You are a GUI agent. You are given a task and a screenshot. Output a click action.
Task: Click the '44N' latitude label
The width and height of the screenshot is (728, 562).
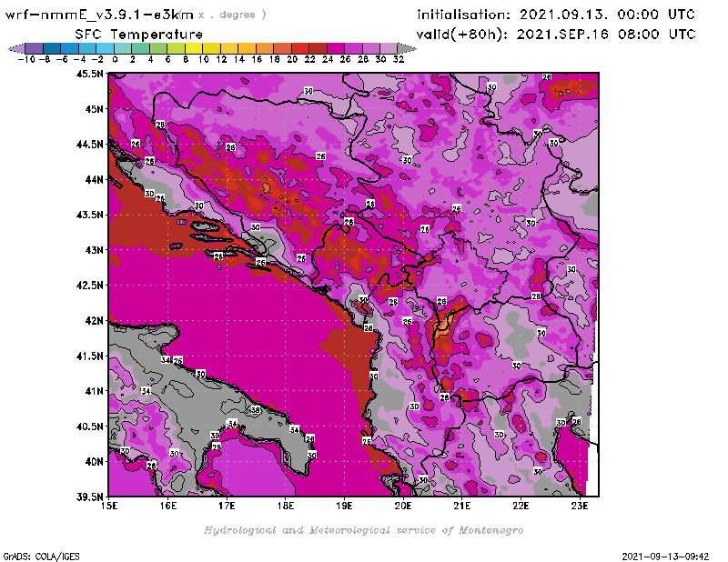pos(94,179)
